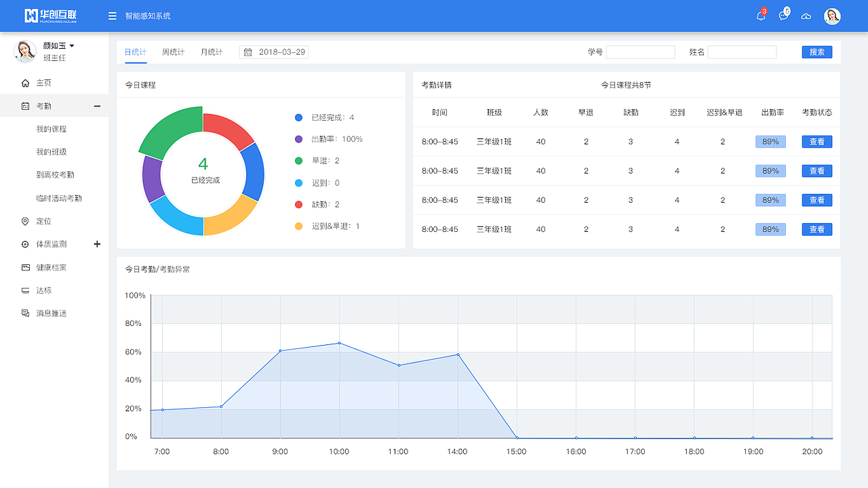This screenshot has width=868, height=488.
Task: Click the purple segment of donut chart
Action: (152, 179)
